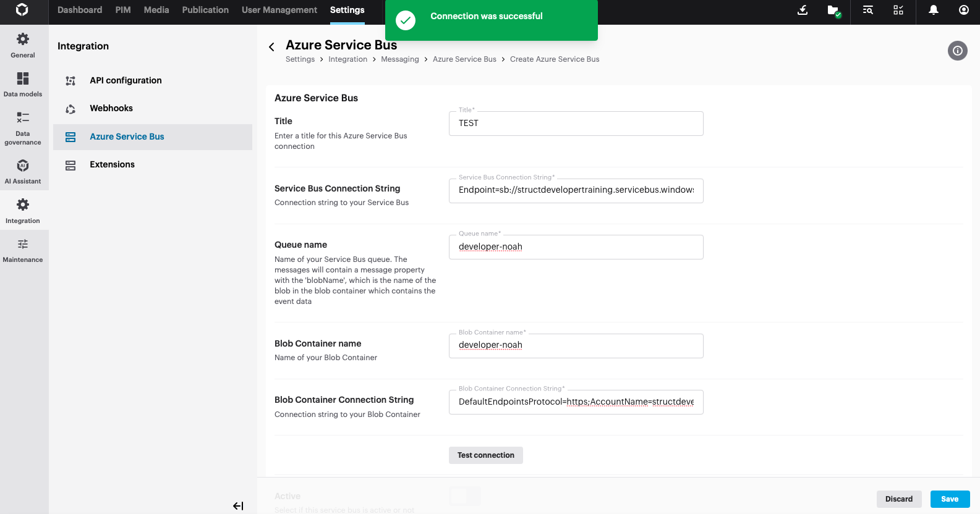This screenshot has width=980, height=514.
Task: Open the folder status icon in header
Action: coord(833,11)
